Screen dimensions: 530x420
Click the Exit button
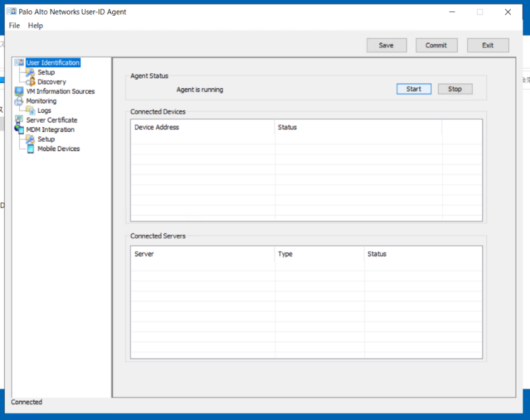[x=488, y=45]
